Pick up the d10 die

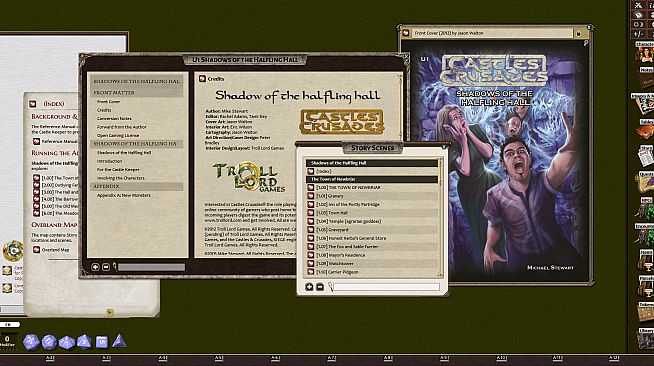point(66,342)
